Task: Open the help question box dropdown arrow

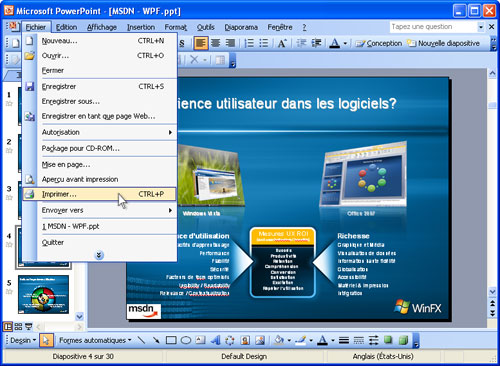Action: click(481, 27)
